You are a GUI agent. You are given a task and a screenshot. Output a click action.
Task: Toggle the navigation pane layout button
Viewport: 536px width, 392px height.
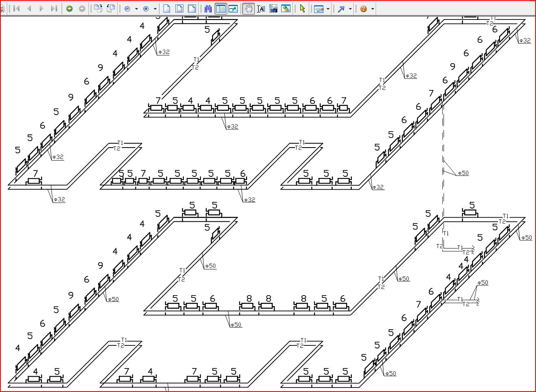(221, 9)
